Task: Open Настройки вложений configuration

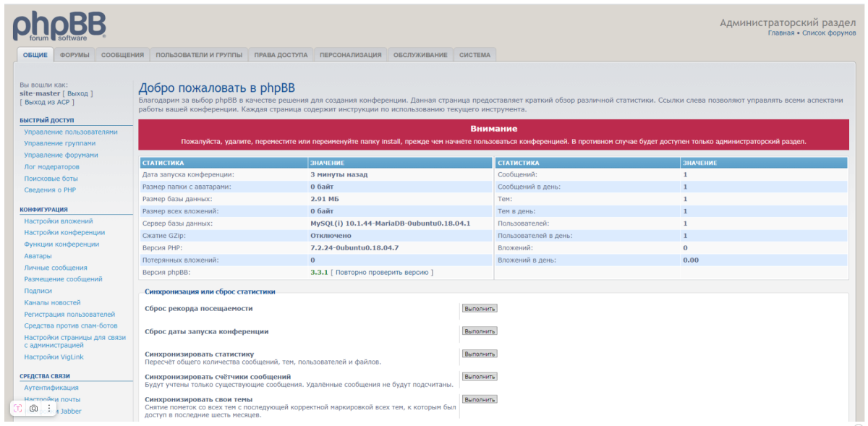Action: [59, 221]
